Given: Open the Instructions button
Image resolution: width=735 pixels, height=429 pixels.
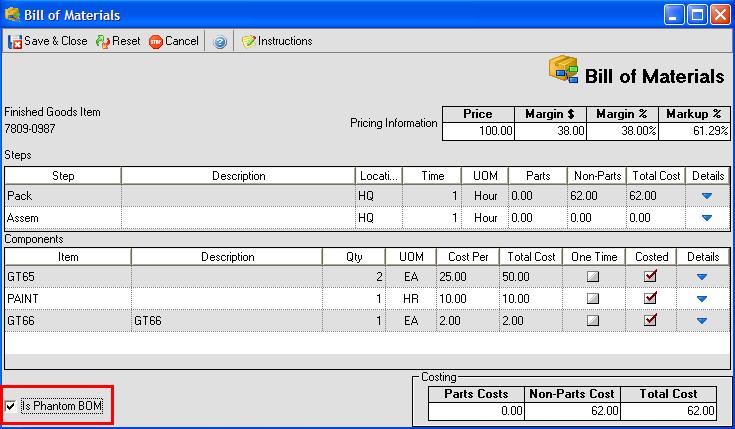Looking at the screenshot, I should [284, 42].
